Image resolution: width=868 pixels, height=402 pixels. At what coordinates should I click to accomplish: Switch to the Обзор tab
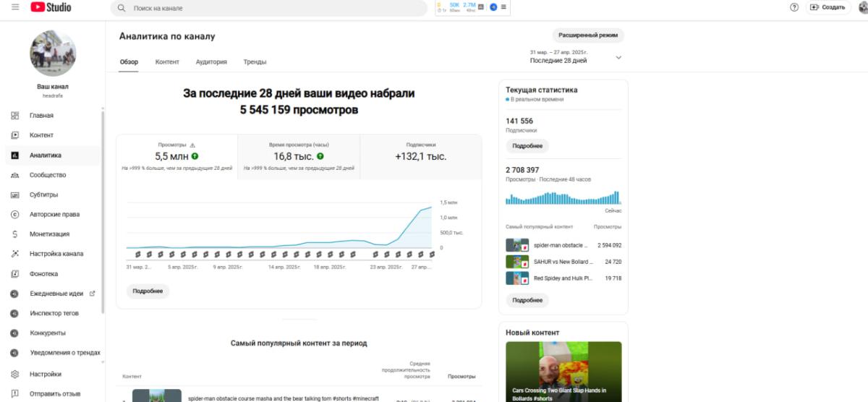[x=129, y=62]
